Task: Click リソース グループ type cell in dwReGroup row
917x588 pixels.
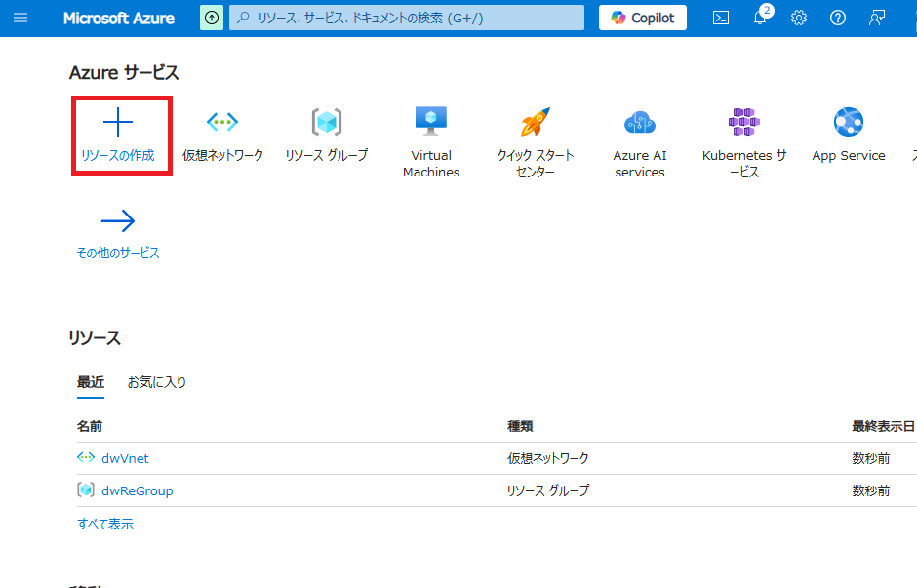Action: coord(548,490)
